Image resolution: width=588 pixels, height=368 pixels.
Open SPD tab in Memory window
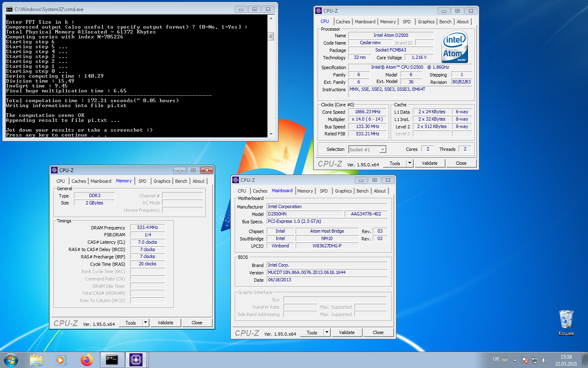tap(142, 181)
